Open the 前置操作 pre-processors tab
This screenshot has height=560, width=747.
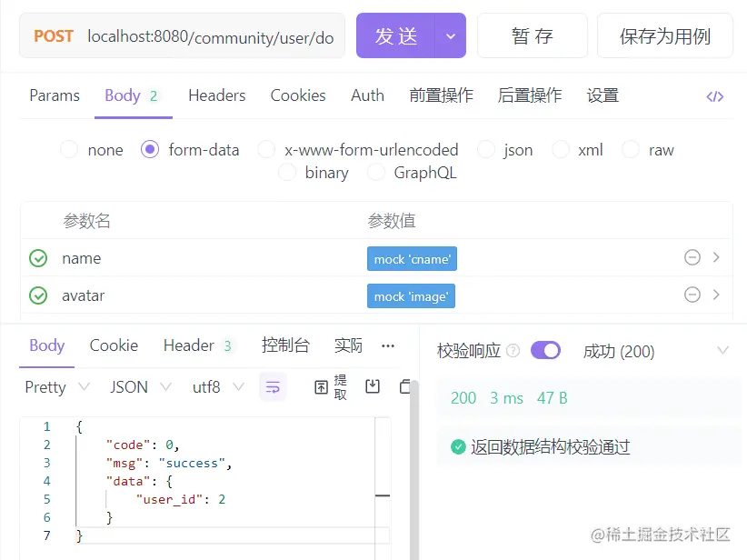pyautogui.click(x=441, y=95)
